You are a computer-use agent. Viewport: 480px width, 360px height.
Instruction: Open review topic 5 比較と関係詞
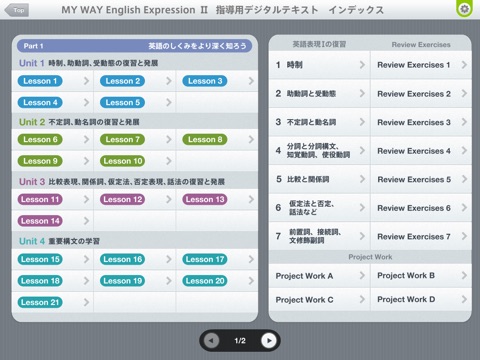(x=319, y=179)
